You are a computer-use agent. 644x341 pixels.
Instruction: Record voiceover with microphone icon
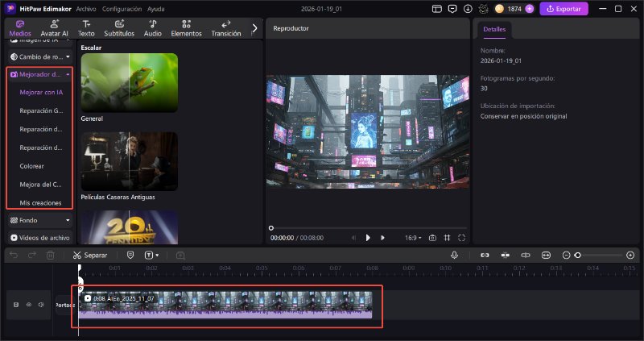(x=454, y=256)
